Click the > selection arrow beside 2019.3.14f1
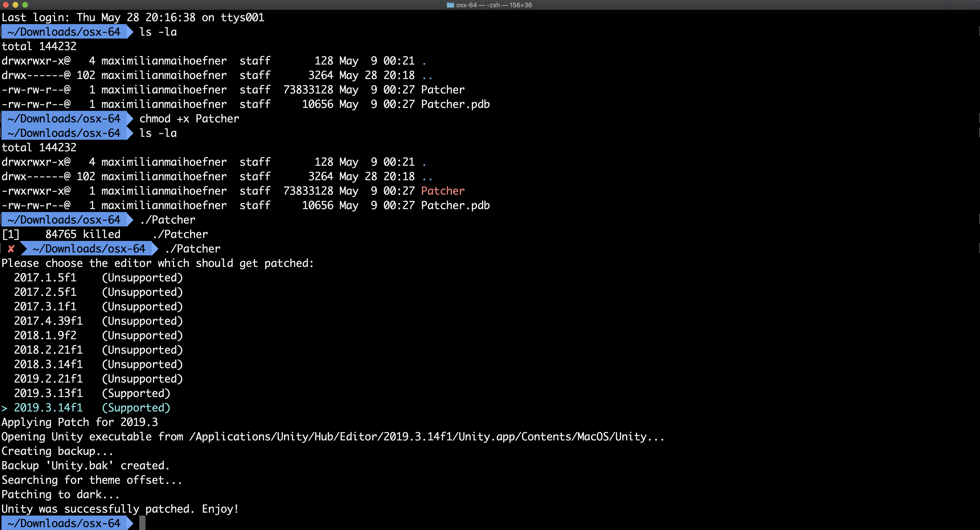This screenshot has width=980, height=530. [x=4, y=408]
